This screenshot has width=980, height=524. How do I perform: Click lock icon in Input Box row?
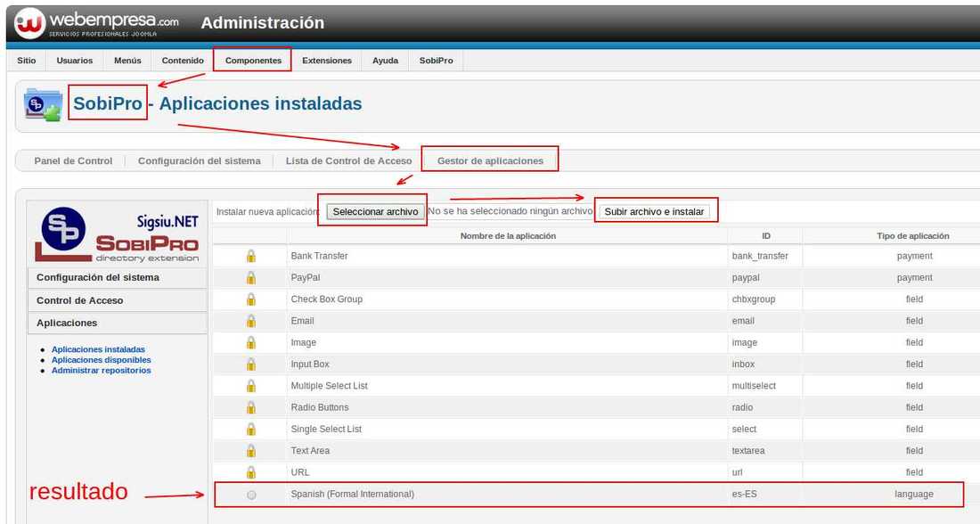[250, 364]
